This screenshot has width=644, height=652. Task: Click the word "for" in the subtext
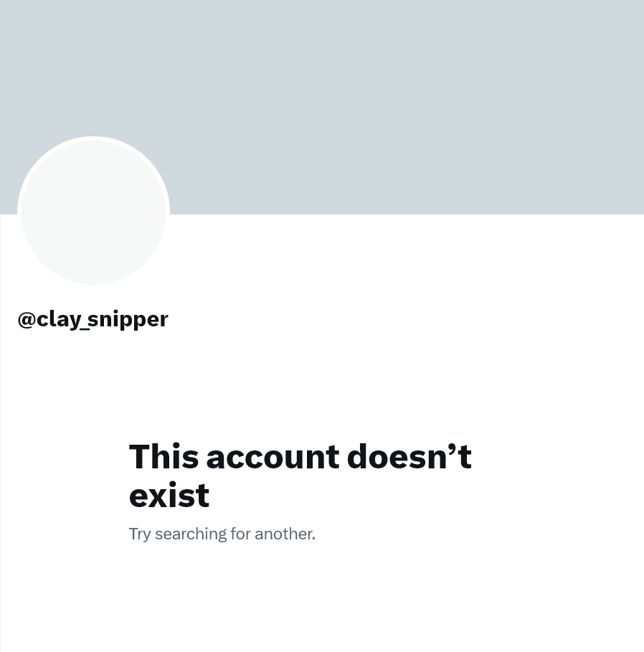coord(240,534)
